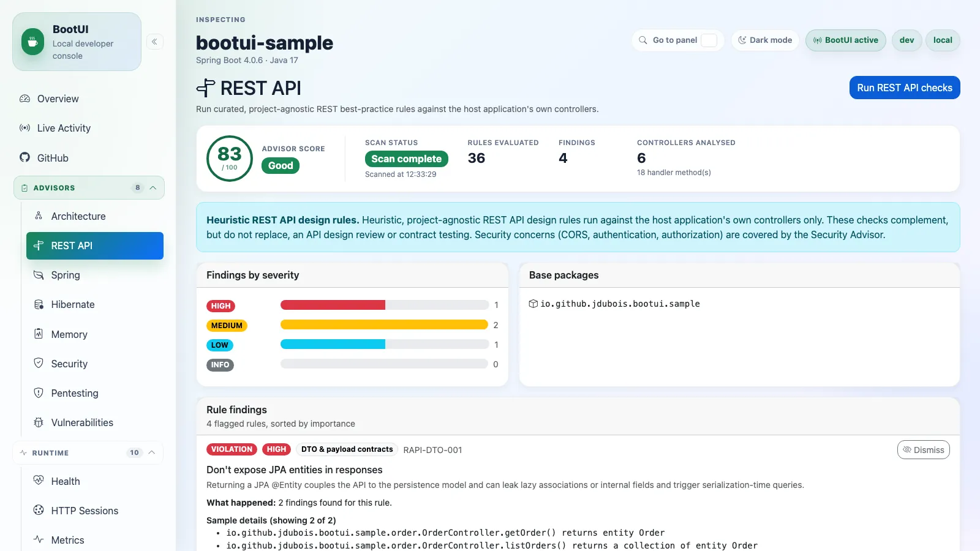Click the Scan complete status badge
Screen dimensions: 980x551
click(407, 159)
